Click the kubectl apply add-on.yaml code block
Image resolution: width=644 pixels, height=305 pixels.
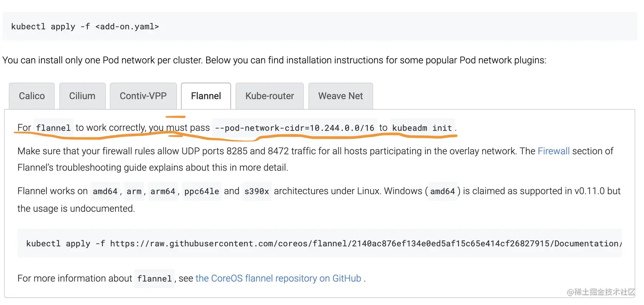click(x=320, y=26)
